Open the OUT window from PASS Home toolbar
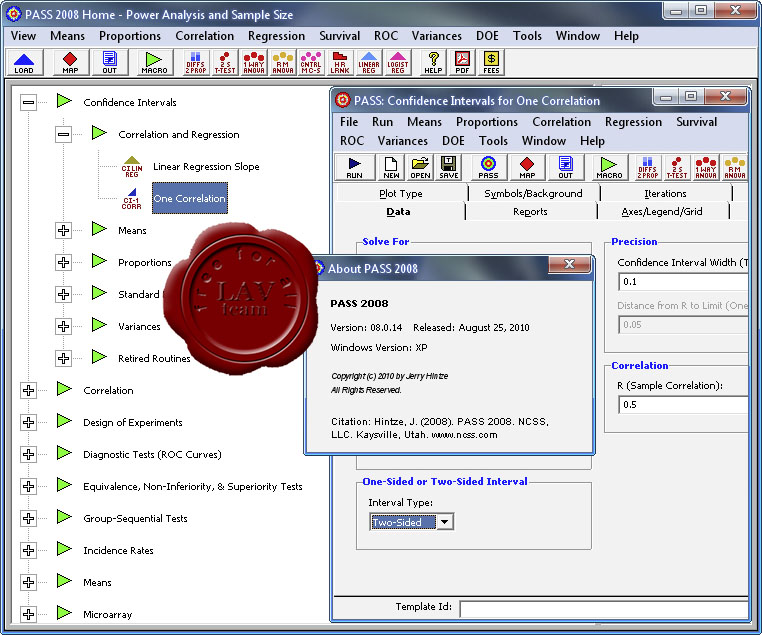762x635 pixels. (109, 63)
